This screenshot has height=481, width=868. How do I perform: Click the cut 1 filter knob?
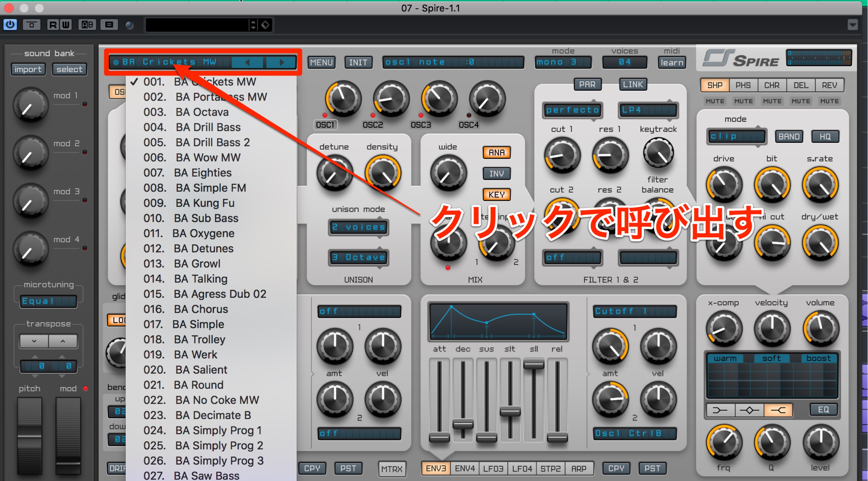pos(562,155)
